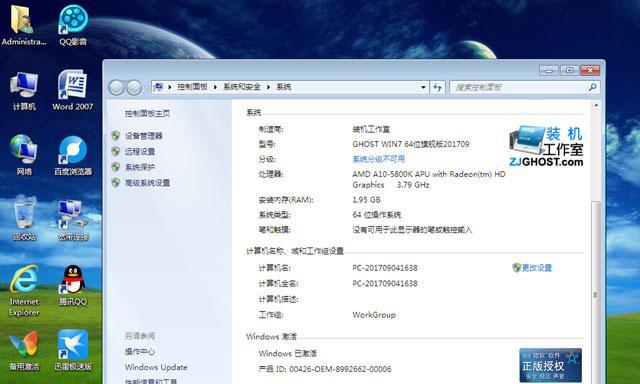Image resolution: width=640 pixels, height=384 pixels.
Task: Open 高级系统设置 link
Action: [147, 183]
